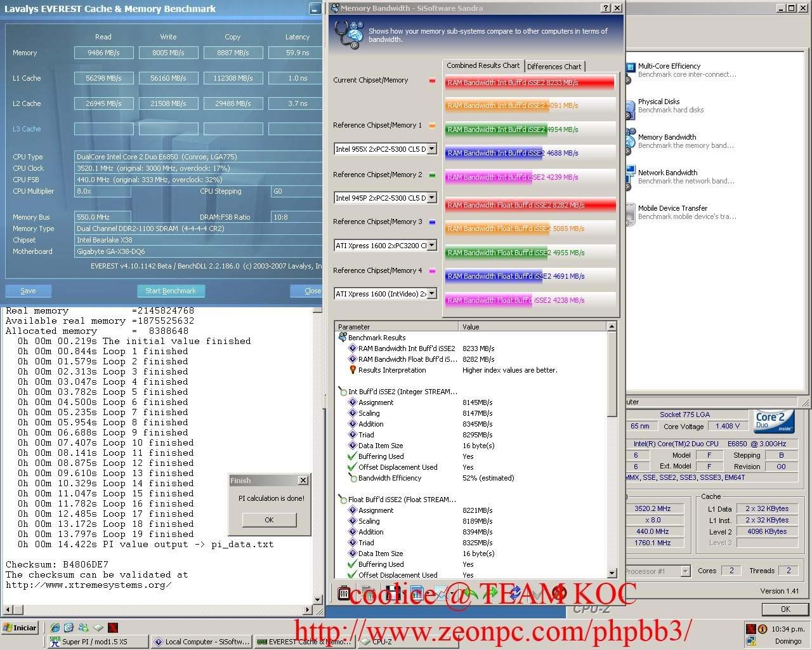Click the Float Buff'd iSSE2 magnifier icon
The image size is (812, 650).
click(x=343, y=500)
